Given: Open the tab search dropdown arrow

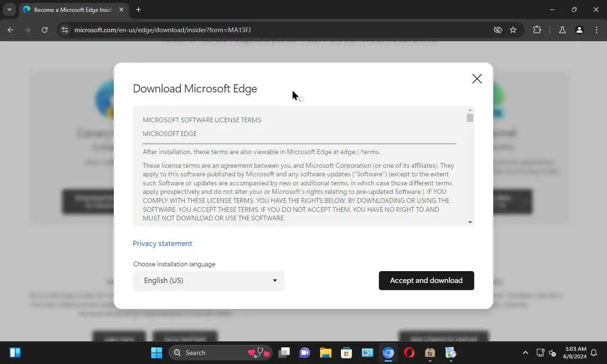Looking at the screenshot, I should (9, 9).
